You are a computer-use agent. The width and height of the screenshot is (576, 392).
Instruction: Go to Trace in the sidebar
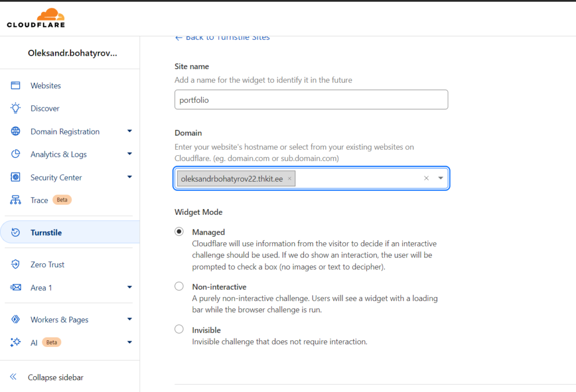coord(39,200)
